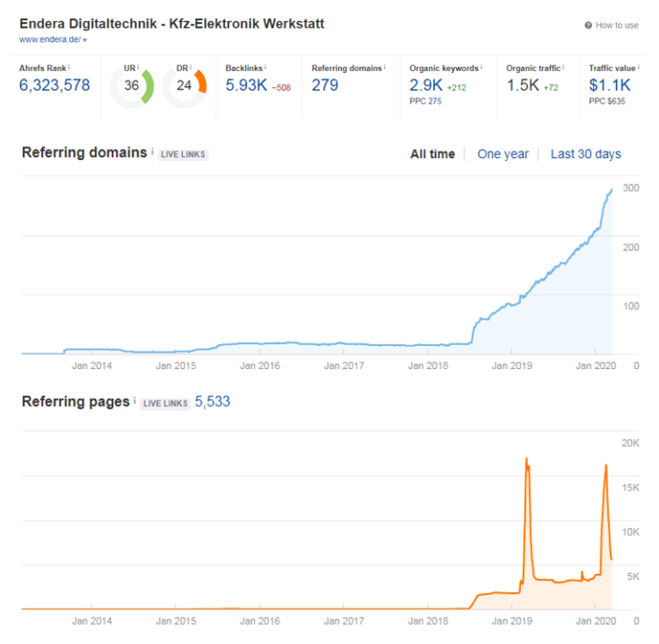Open the Traffic value $1.1K
The width and height of the screenshot is (659, 644).
[610, 85]
